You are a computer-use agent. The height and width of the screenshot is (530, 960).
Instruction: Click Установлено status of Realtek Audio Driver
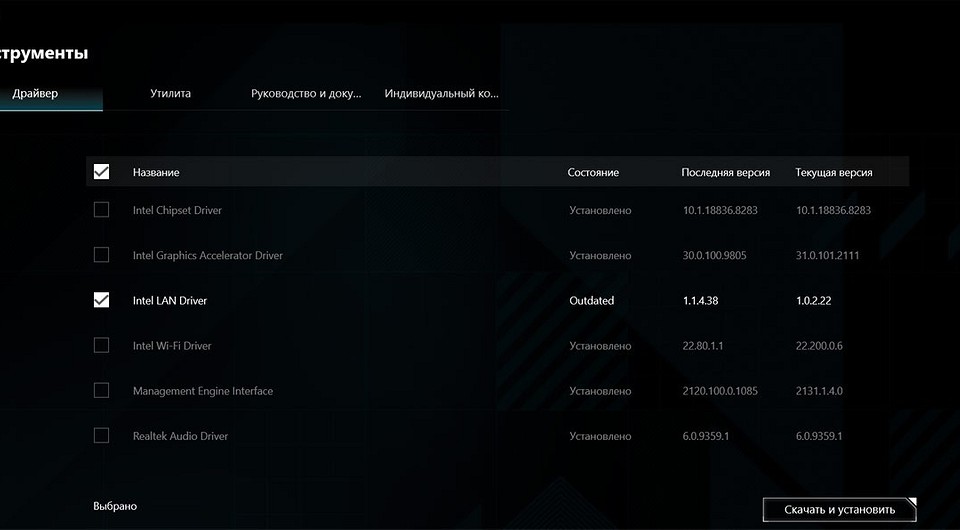[600, 436]
